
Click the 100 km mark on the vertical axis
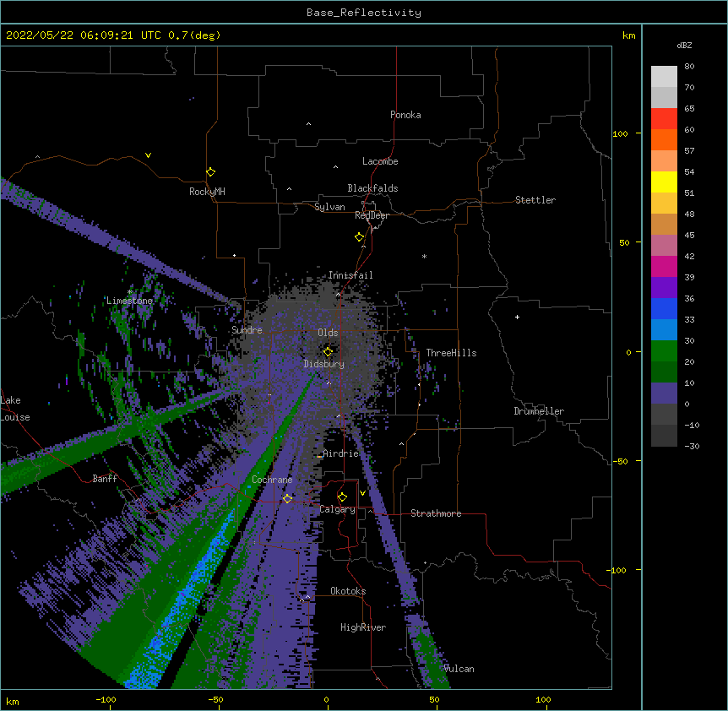(x=620, y=133)
